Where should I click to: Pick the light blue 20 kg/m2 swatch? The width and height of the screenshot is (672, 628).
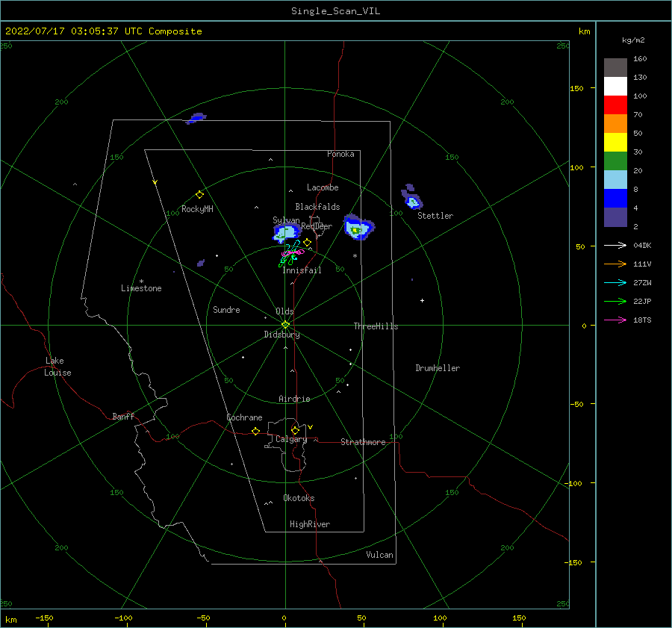tap(615, 179)
